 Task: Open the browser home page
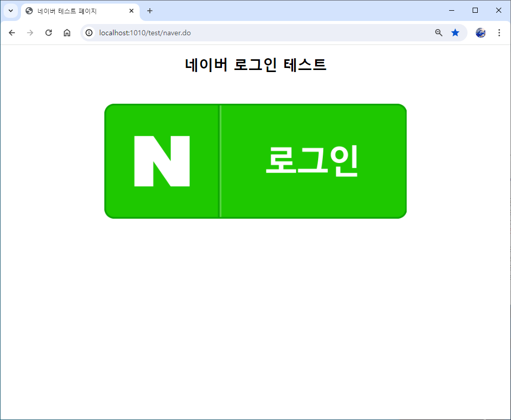point(67,33)
